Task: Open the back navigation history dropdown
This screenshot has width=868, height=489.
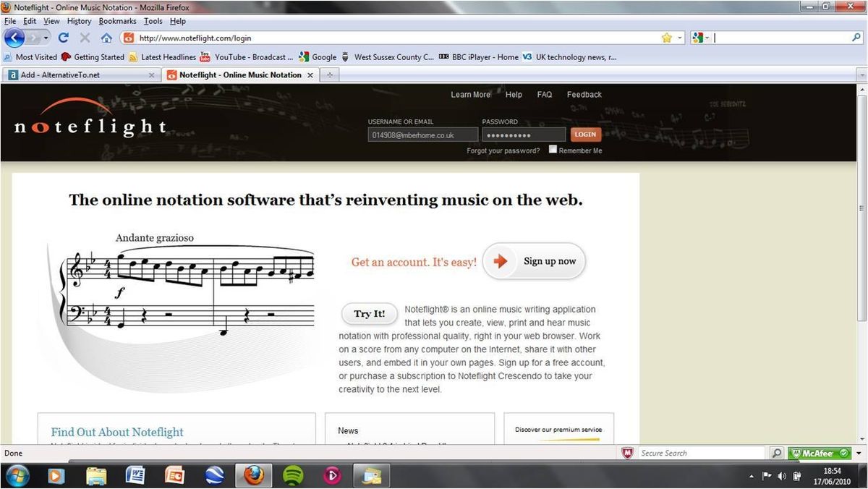Action: click(x=46, y=38)
